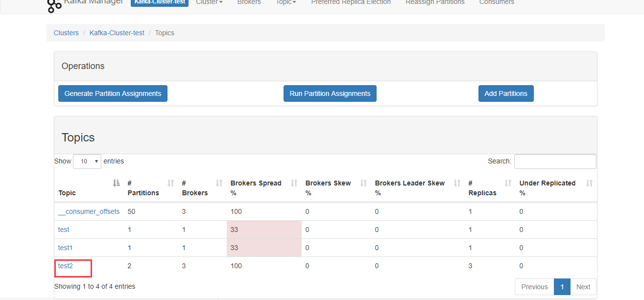This screenshot has width=644, height=300.
Task: Click the Kafka Manager brand text
Action: click(x=94, y=2)
